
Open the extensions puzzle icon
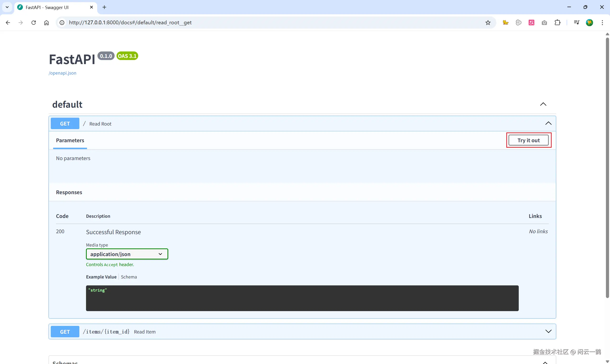pos(557,23)
